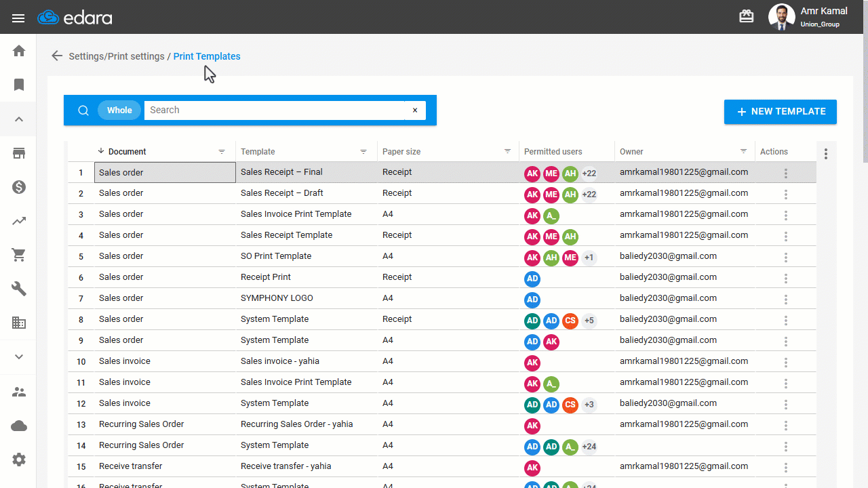Open Amr Kamal profile avatar
The width and height of the screenshot is (868, 488).
pos(781,17)
